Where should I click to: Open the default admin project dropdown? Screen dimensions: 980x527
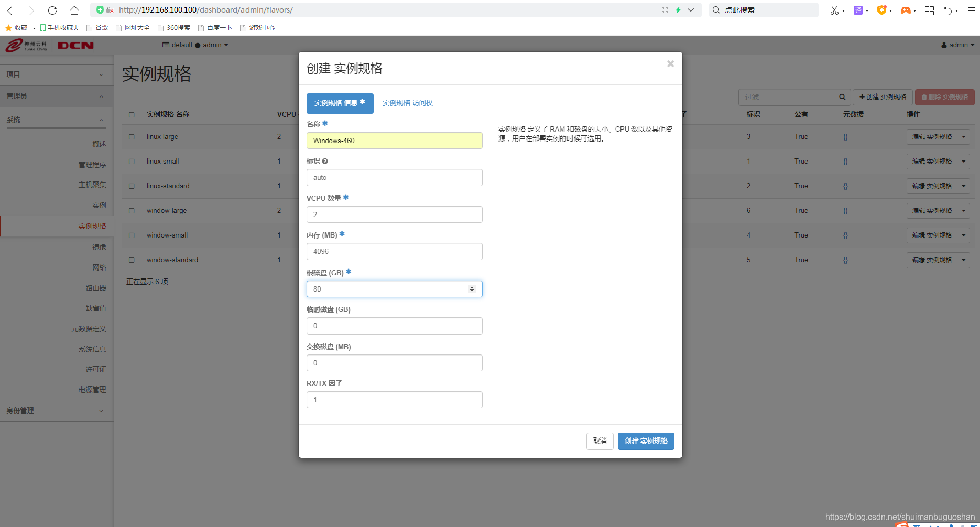[x=195, y=45]
